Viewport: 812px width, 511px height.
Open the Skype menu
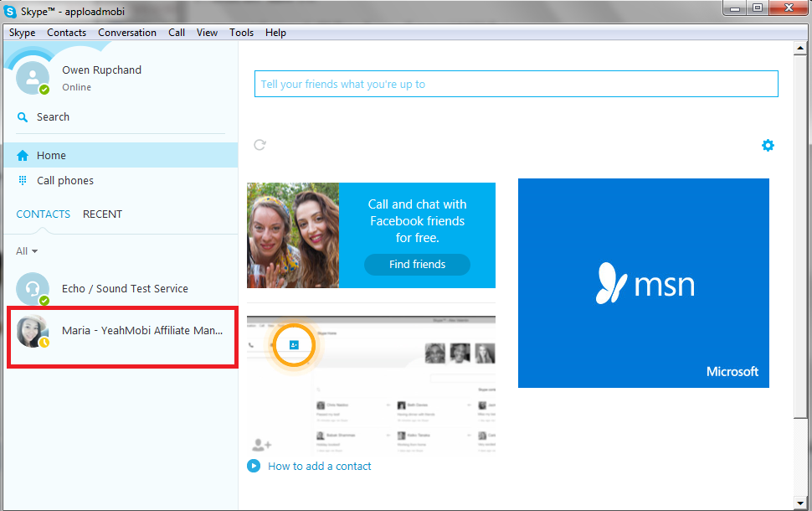click(23, 33)
